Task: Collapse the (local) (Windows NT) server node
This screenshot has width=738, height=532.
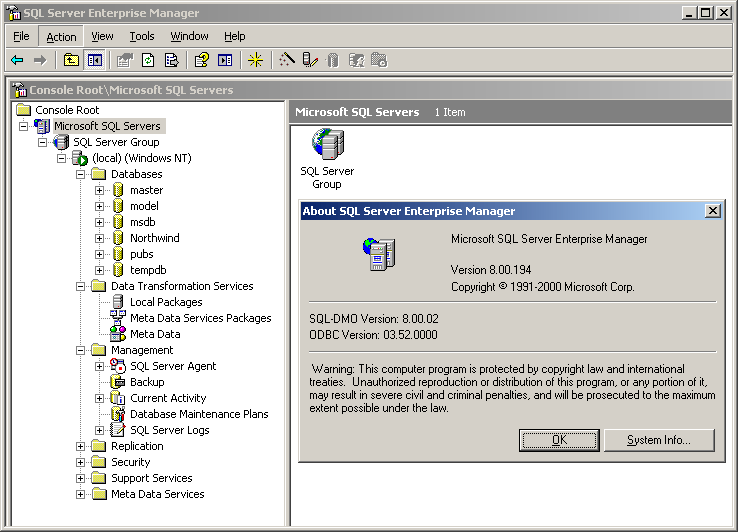Action: (x=61, y=158)
